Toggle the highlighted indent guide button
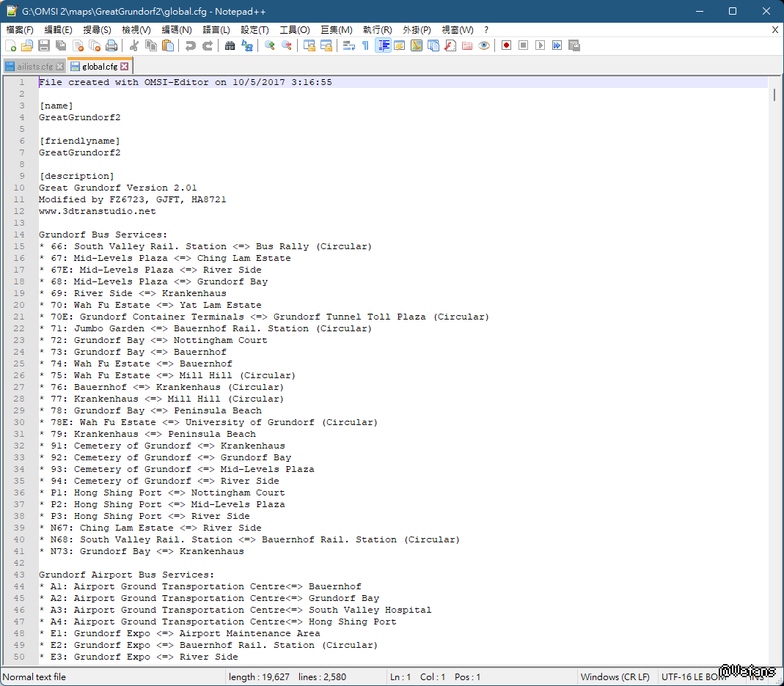Screen dimensions: 784x686 tap(383, 45)
